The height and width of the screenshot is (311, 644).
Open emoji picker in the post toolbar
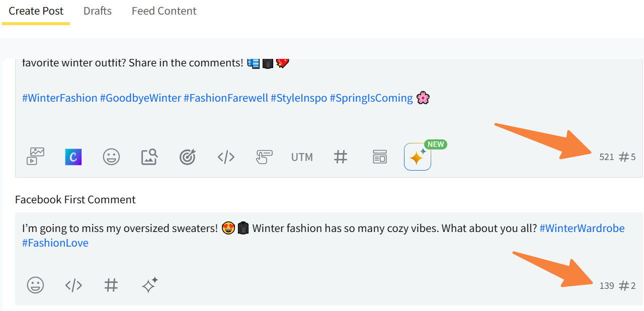coord(111,157)
